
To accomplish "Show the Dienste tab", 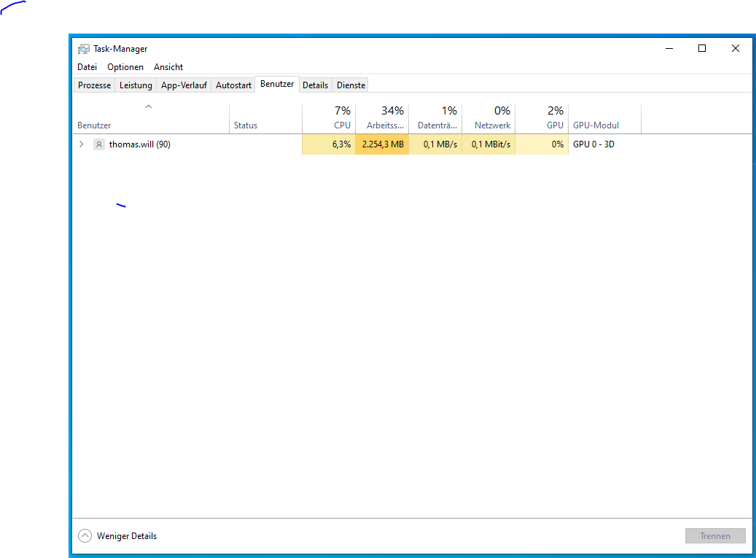I will click(351, 85).
